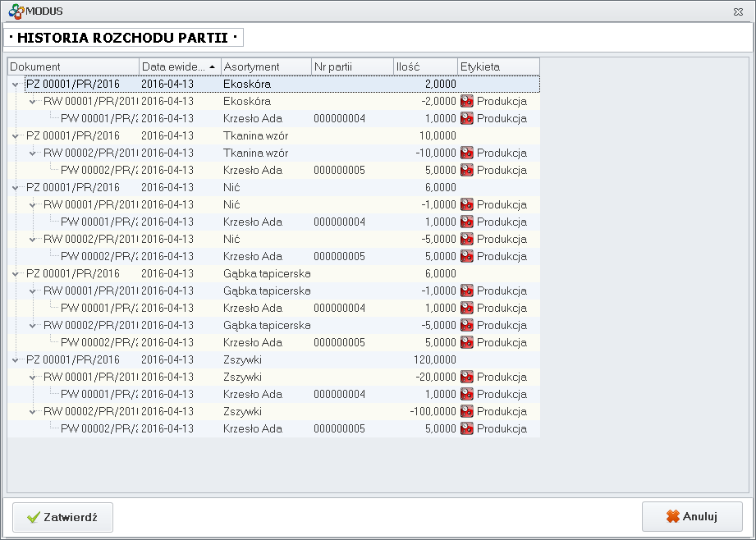Close the MODUS window
This screenshot has height=540, width=756.
tap(738, 11)
